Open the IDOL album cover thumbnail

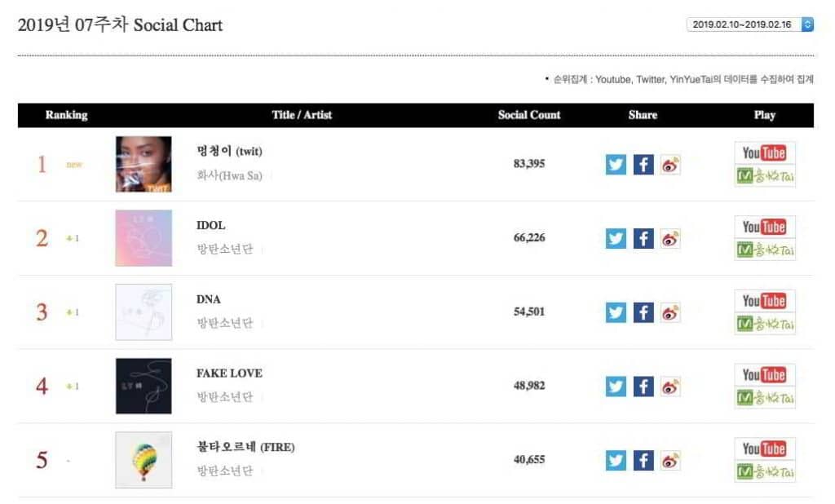tap(144, 238)
